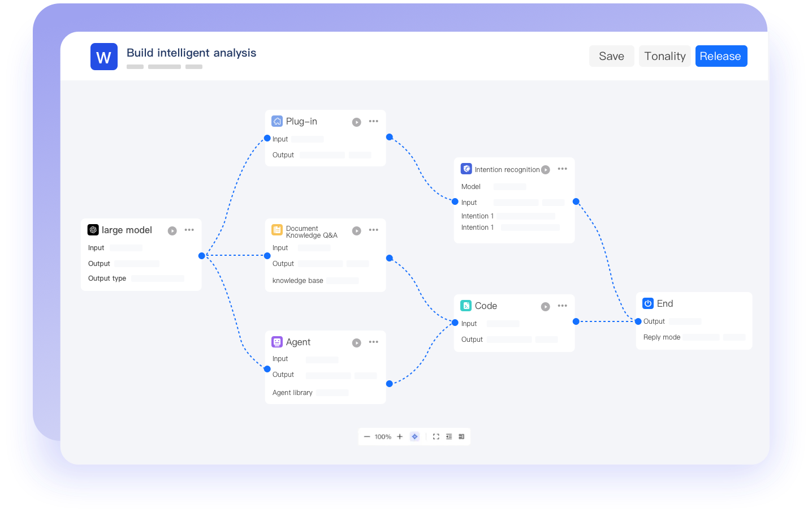Toggle the blue locate-center canvas icon
The width and height of the screenshot is (812, 515).
414,437
